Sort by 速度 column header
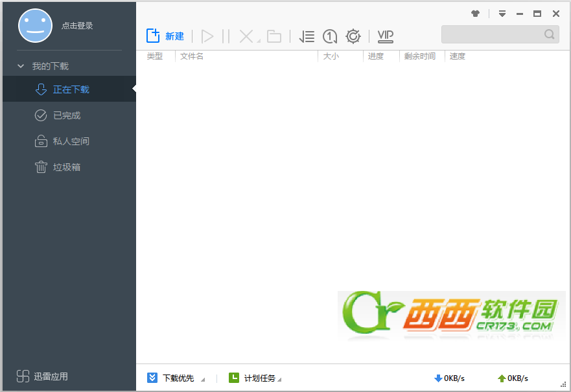571x392 pixels. click(458, 56)
